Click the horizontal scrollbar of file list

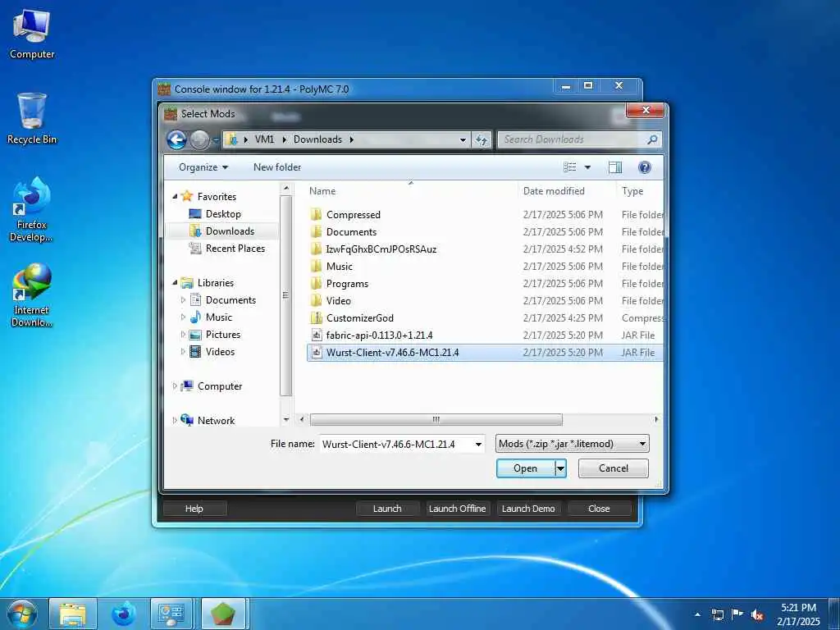(x=436, y=419)
